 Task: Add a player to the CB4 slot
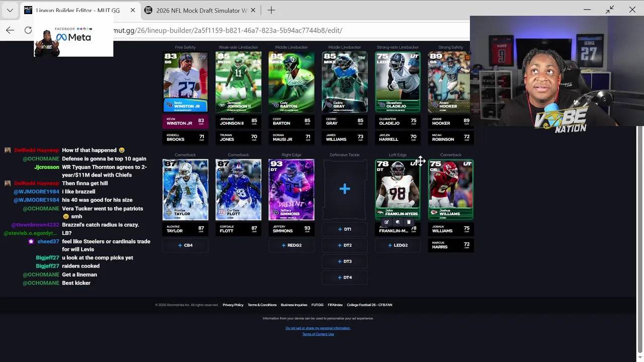(185, 245)
